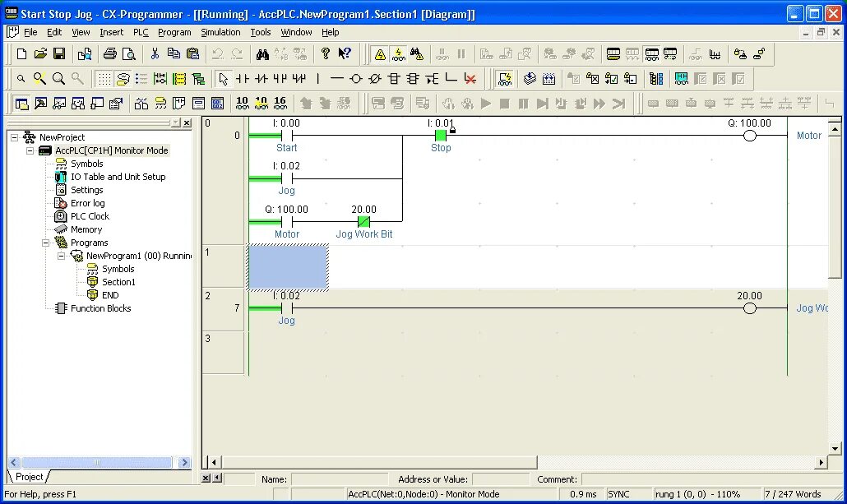The width and height of the screenshot is (847, 504).
Task: Open the PLC menu
Action: pos(141,32)
